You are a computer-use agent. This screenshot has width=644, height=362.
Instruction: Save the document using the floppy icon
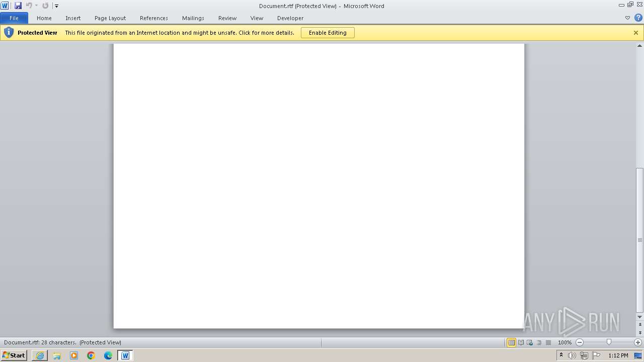[18, 6]
